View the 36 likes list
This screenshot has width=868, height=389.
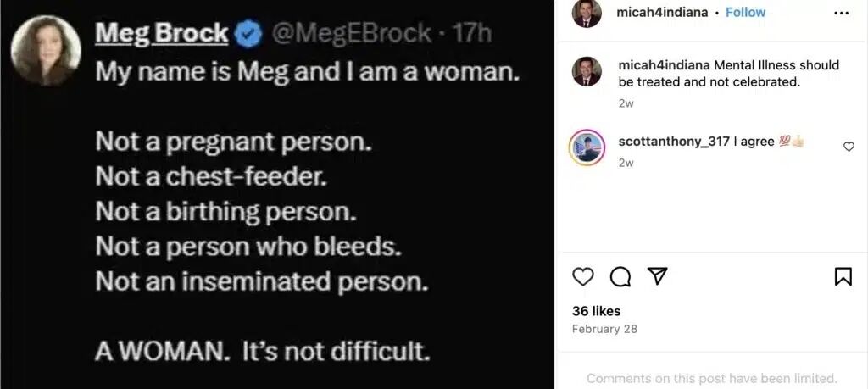[x=596, y=311]
